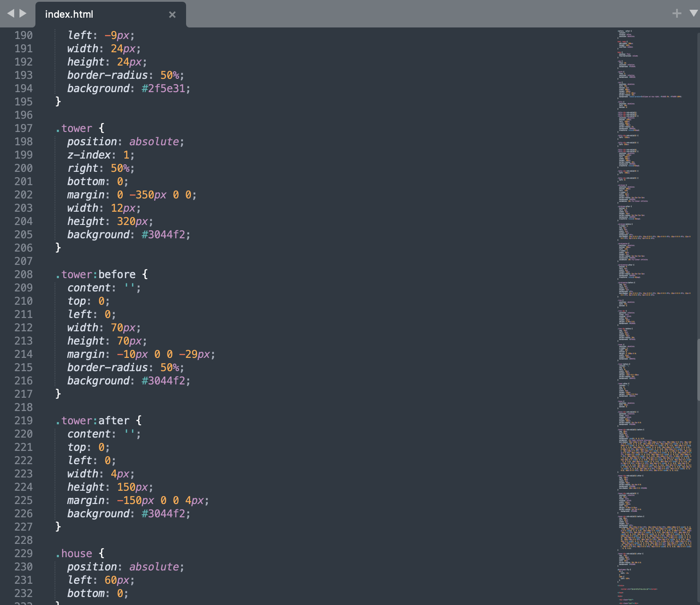The width and height of the screenshot is (700, 605).
Task: Click 'left: 0' on line 222
Action: point(89,461)
